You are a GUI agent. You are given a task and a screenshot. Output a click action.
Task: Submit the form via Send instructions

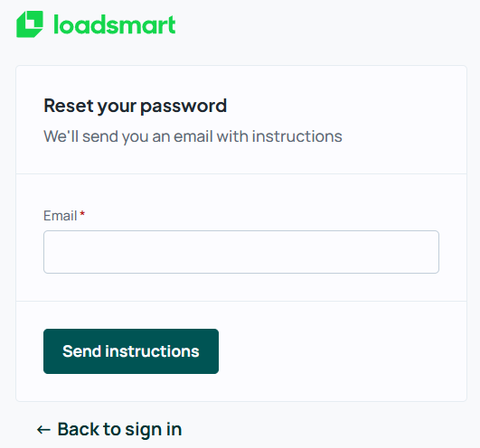tap(131, 351)
